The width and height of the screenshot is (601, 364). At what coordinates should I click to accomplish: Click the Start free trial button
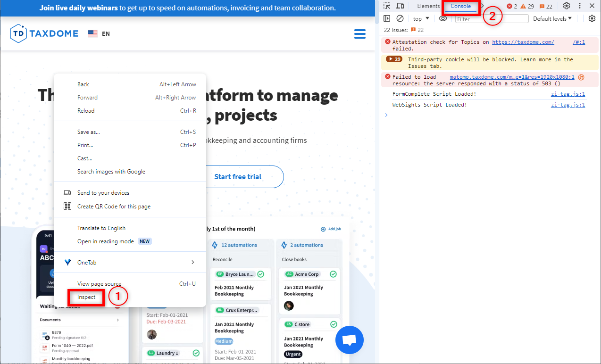[x=238, y=177]
